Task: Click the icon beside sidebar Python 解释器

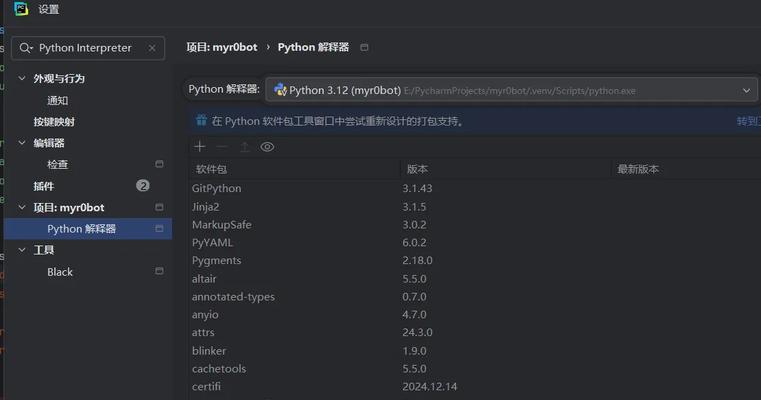Action: pos(159,229)
